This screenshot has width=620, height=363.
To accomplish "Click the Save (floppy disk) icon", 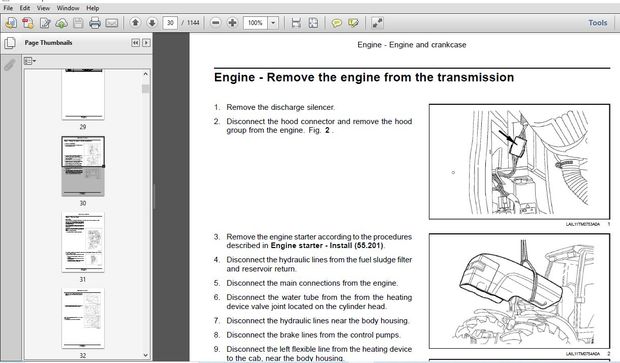I will pyautogui.click(x=78, y=23).
